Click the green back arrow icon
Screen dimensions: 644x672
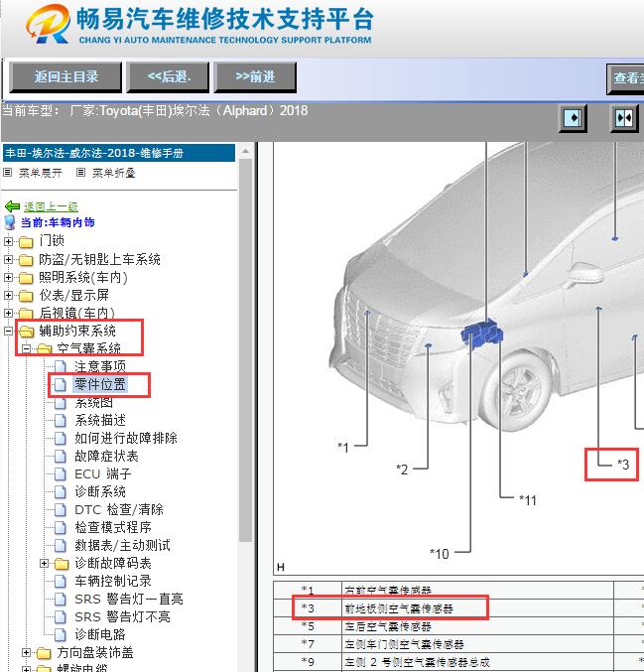tap(13, 206)
